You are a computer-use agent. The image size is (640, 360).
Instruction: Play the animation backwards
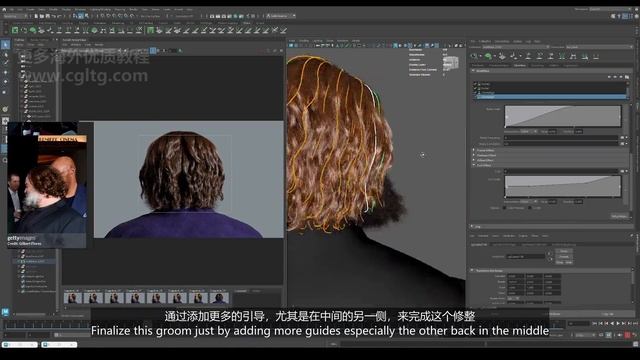[613, 323]
